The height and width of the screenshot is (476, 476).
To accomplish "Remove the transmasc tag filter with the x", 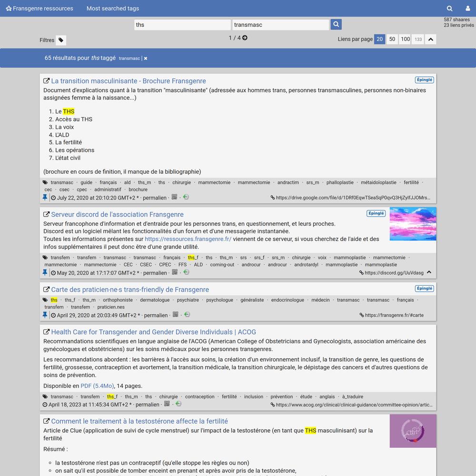I will tap(146, 58).
